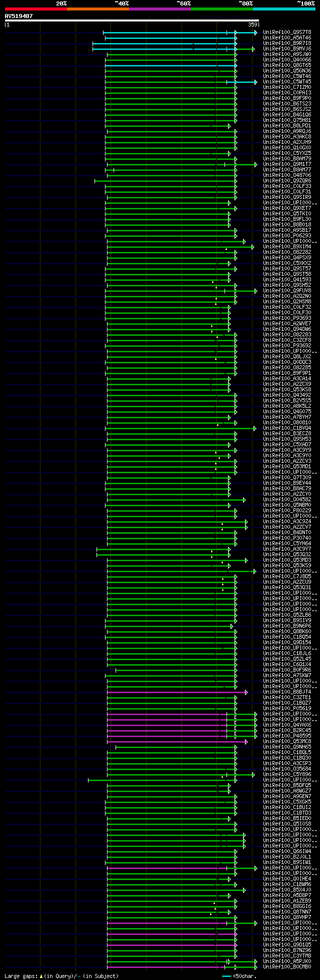The height and width of the screenshot is (980, 320).
Task: Click hit UniRef100_Q4VAX6
Action: (x=287, y=725)
